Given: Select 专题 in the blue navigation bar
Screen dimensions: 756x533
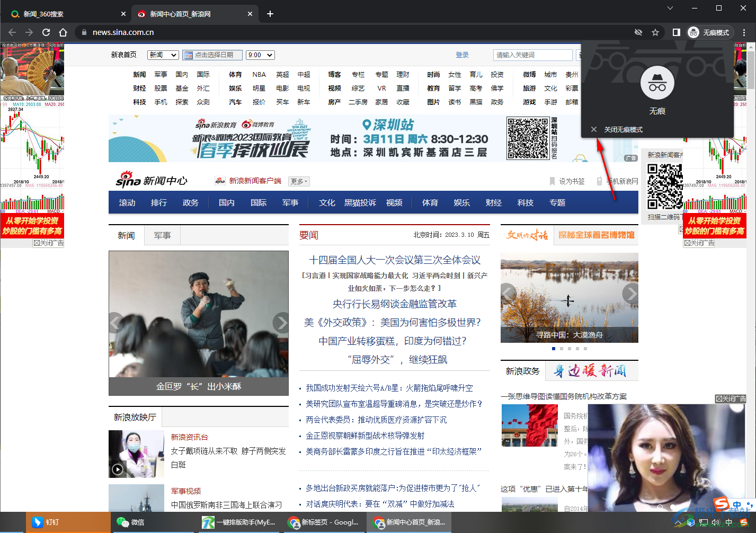Looking at the screenshot, I should tap(557, 203).
